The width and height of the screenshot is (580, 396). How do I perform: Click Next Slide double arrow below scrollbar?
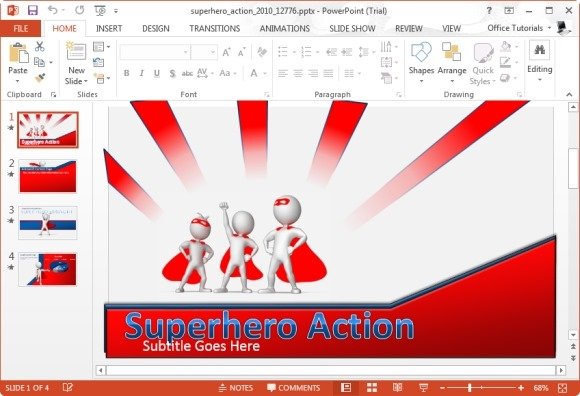point(573,358)
